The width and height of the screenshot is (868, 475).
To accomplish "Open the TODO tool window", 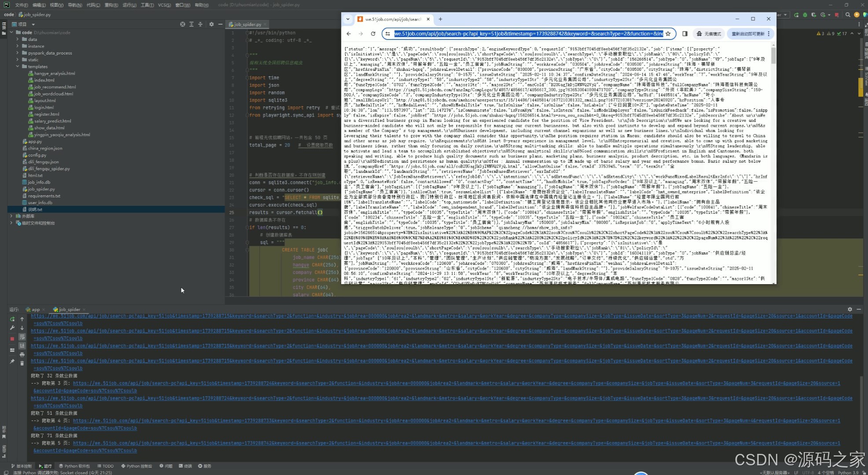I will 106,466.
